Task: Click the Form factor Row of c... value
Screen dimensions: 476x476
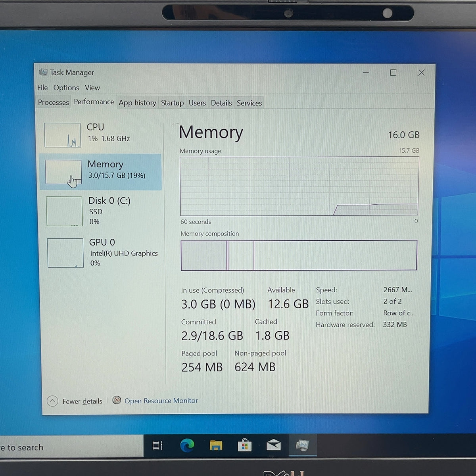Action: (399, 313)
